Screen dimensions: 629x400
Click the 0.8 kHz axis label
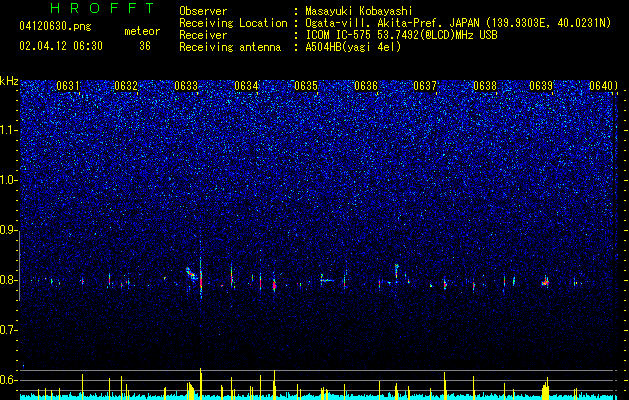click(x=8, y=280)
